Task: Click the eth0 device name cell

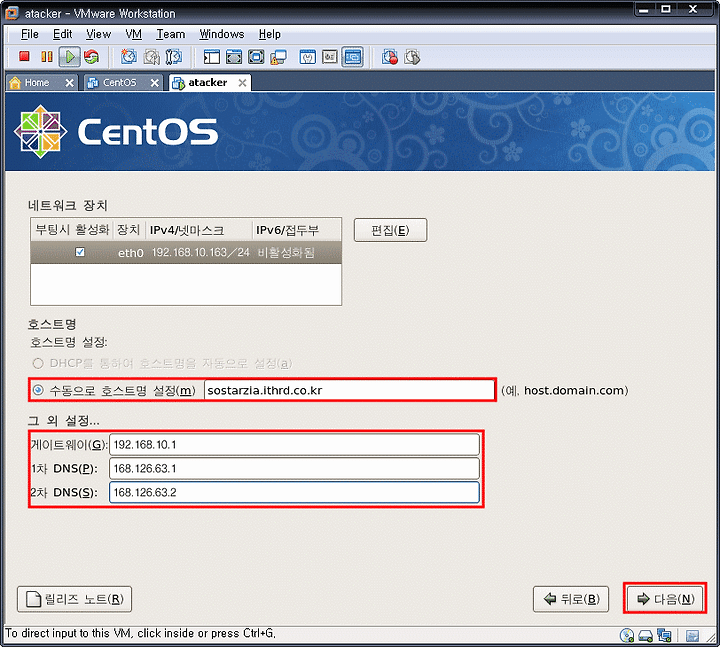Action: [130, 253]
